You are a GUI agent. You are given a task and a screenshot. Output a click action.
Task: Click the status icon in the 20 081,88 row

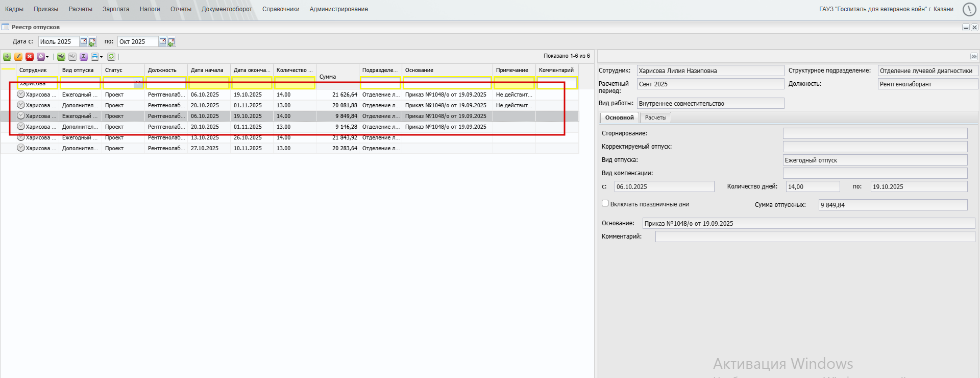[21, 105]
